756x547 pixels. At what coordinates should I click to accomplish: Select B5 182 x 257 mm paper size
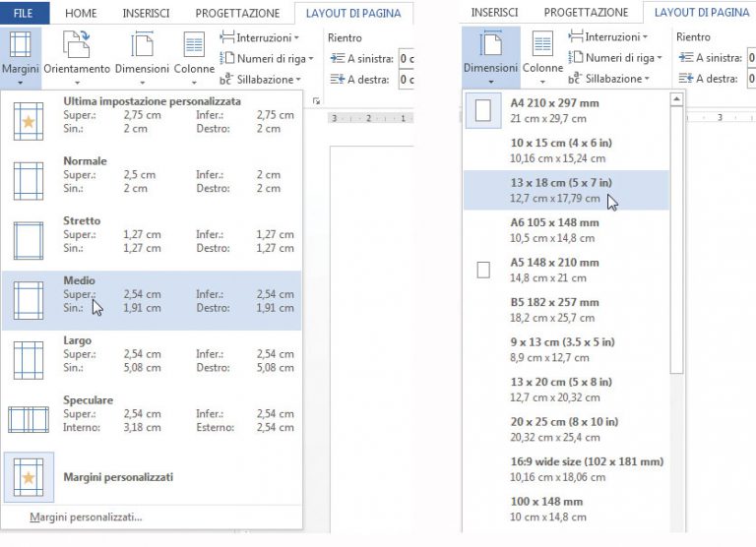coord(567,310)
